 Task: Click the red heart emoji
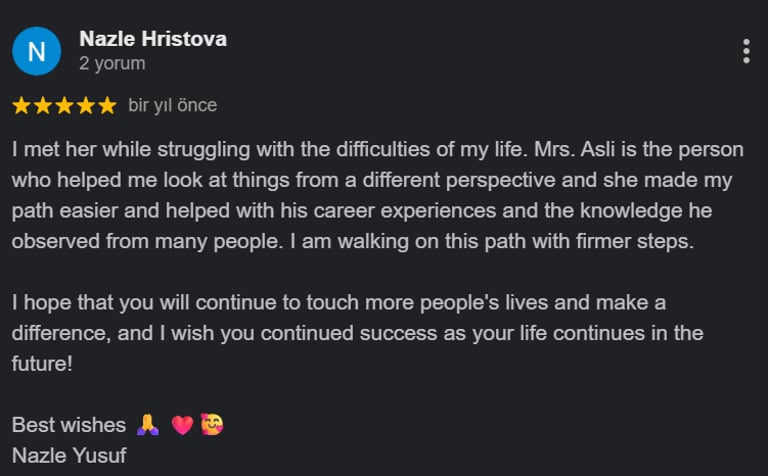(x=182, y=425)
